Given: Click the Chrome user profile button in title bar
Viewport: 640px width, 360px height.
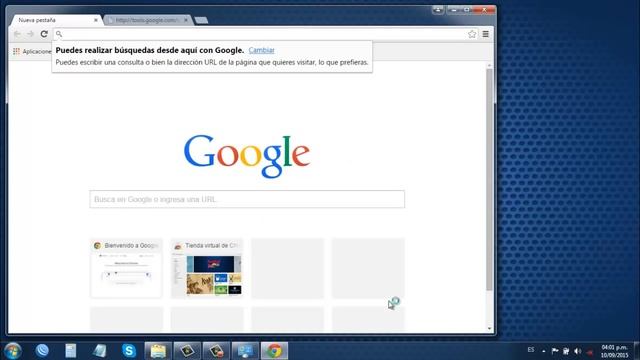Looking at the screenshot, I should pyautogui.click(x=438, y=10).
